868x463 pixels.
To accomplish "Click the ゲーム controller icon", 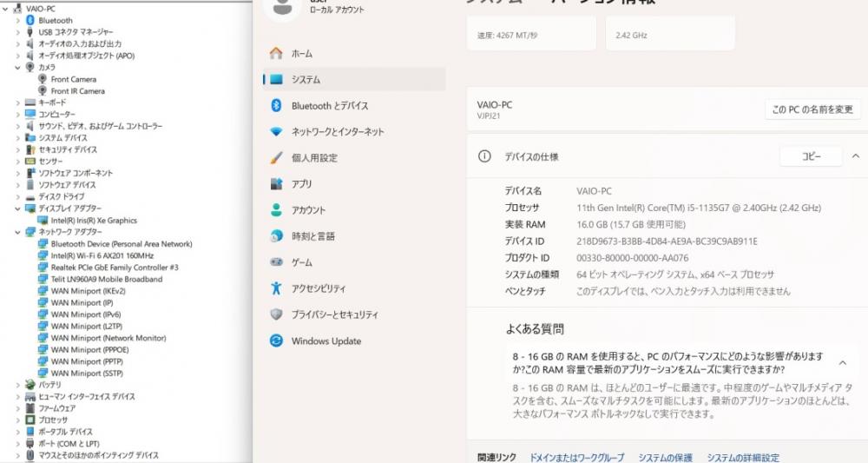I will click(276, 262).
